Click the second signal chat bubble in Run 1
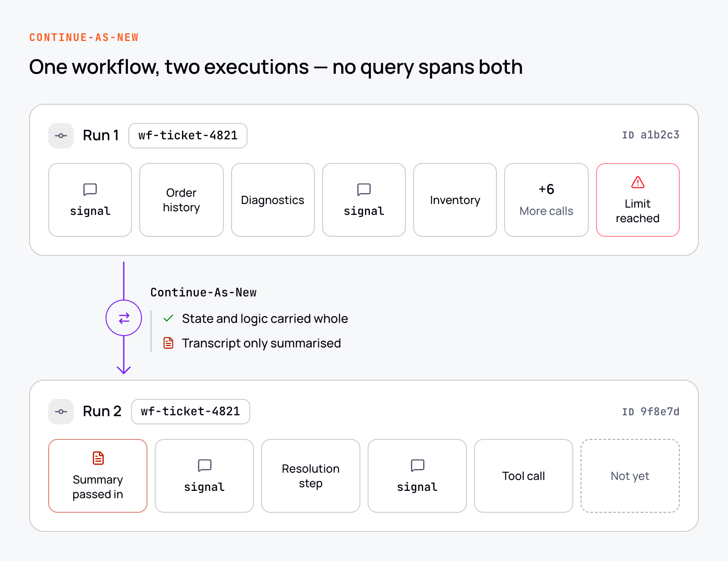The image size is (728, 561). [364, 189]
